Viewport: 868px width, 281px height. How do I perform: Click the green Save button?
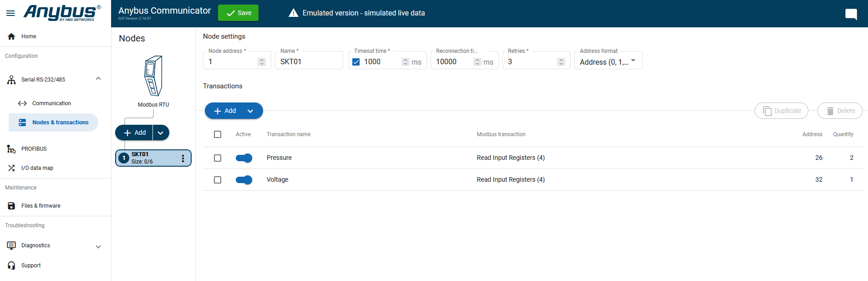(x=238, y=13)
